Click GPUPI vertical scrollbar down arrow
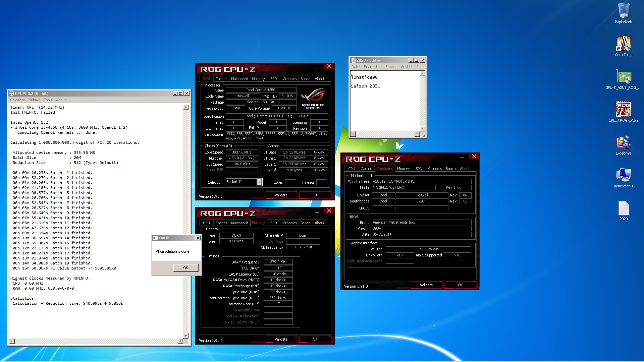Viewport: 644px width, 362px height. (186, 336)
